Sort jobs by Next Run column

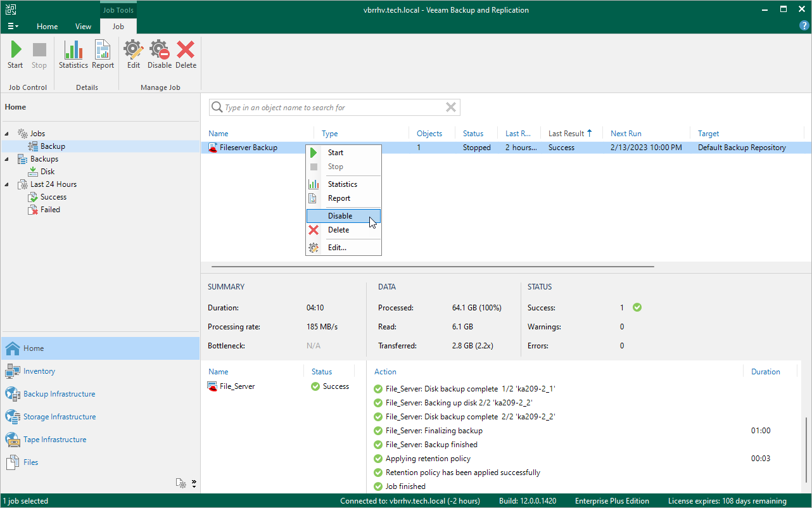coord(626,134)
